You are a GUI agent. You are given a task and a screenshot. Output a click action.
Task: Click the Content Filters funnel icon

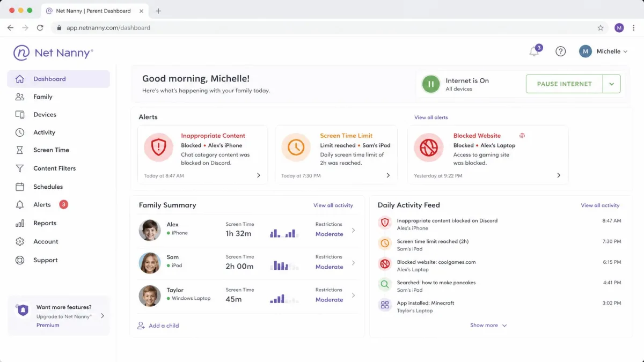coord(20,168)
